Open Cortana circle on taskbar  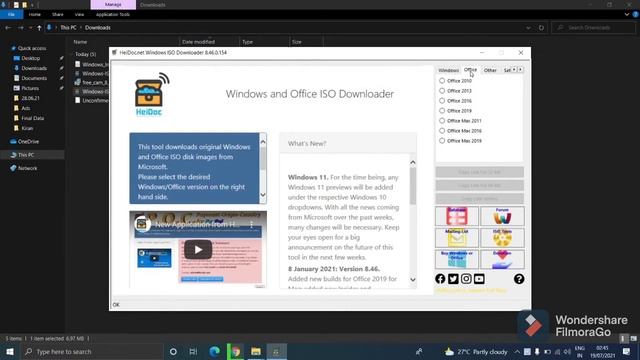pos(173,351)
